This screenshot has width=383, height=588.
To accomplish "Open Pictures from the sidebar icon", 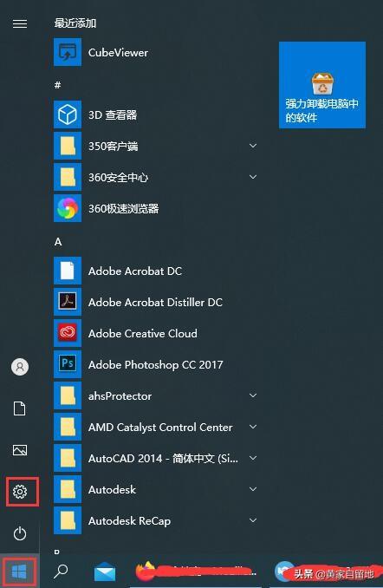I will (x=20, y=450).
